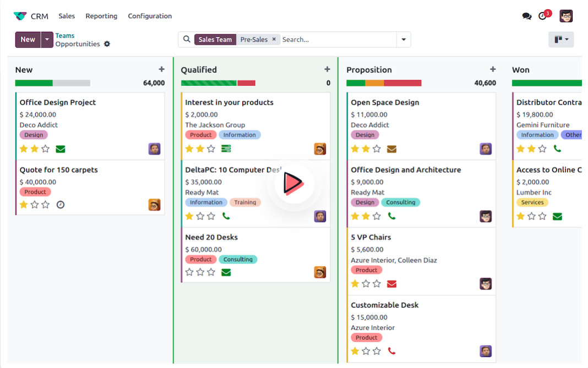Open the discuss chat messages icon
This screenshot has height=368, width=588.
pyautogui.click(x=526, y=16)
